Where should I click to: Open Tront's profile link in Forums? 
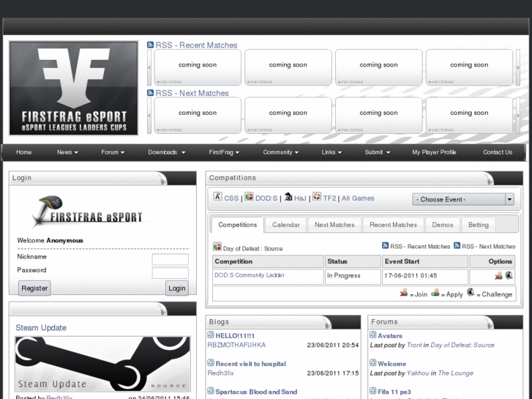tap(414, 345)
